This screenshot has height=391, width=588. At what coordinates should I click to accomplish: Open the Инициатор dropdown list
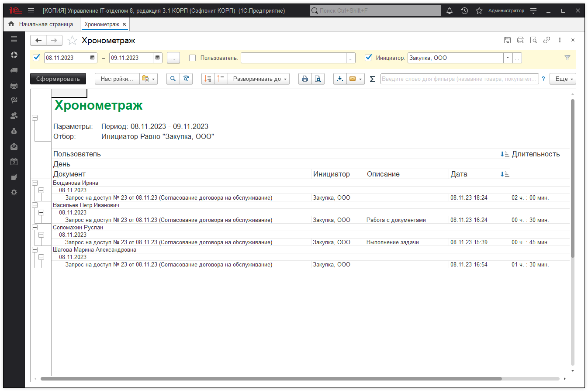pyautogui.click(x=508, y=58)
